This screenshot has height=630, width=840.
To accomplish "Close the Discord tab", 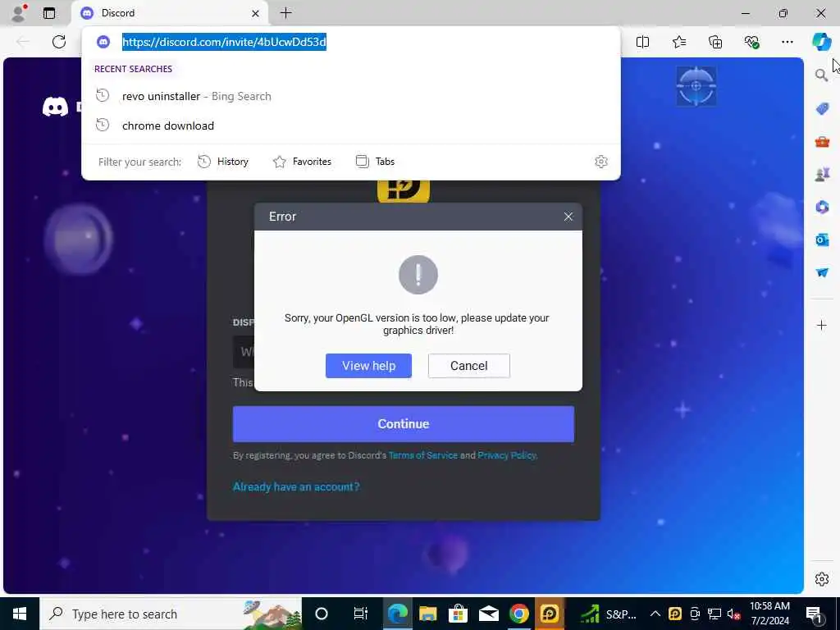I will pos(256,13).
